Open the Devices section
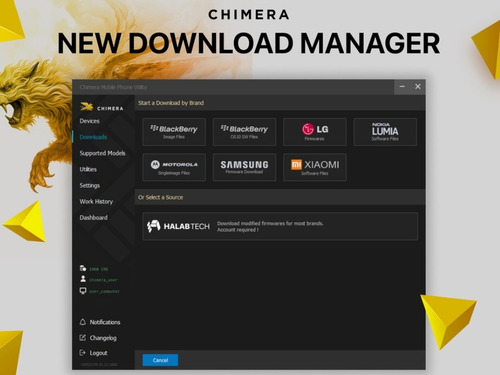Viewport: 500px width, 375px height. [x=89, y=121]
